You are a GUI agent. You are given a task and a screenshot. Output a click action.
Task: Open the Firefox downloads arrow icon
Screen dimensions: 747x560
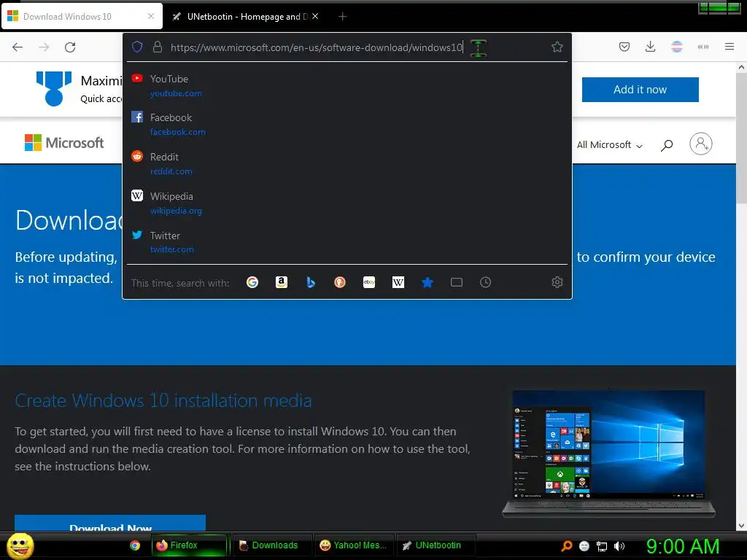point(650,47)
